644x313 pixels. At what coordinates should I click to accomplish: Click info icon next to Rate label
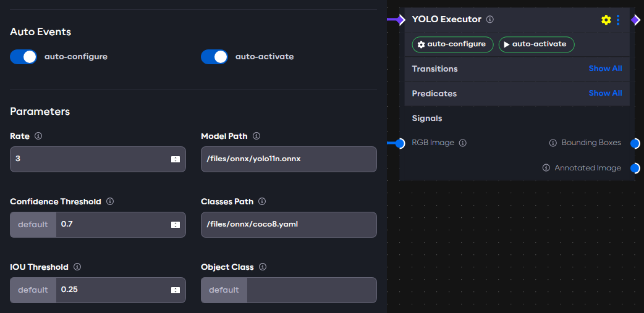tap(38, 136)
